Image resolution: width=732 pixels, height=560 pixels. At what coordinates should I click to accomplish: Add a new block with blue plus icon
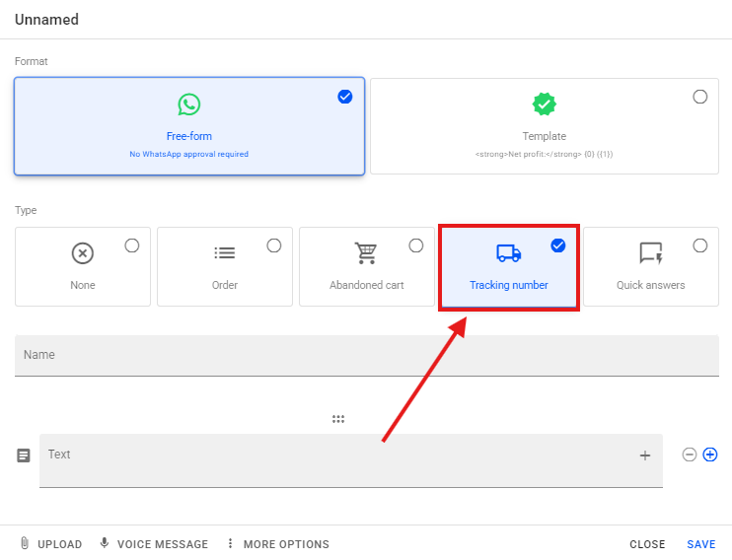709,455
